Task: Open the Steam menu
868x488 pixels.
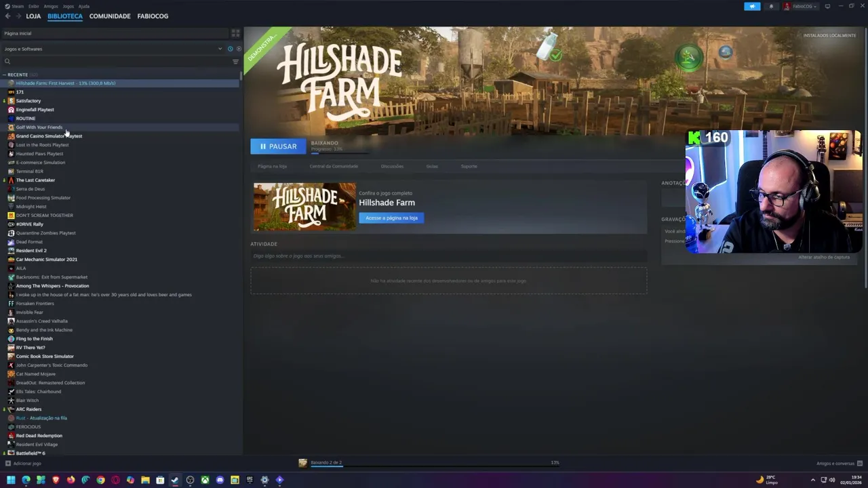Action: tap(16, 6)
